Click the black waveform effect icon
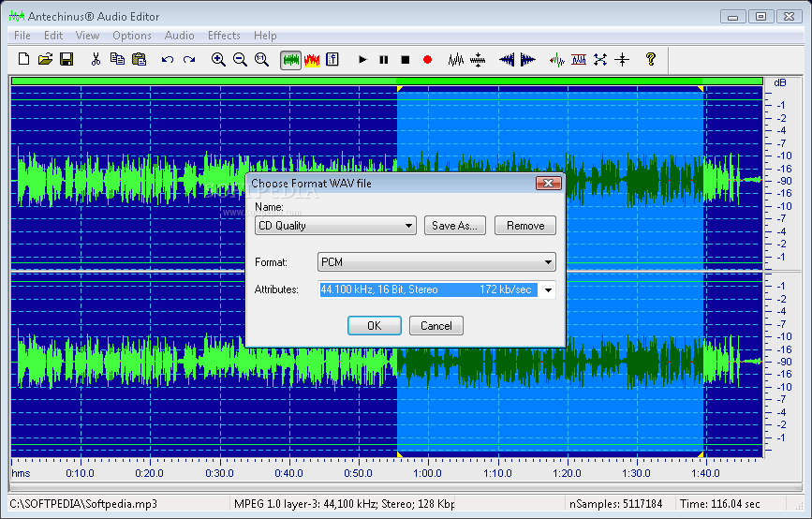Image resolution: width=812 pixels, height=519 pixels. point(456,60)
